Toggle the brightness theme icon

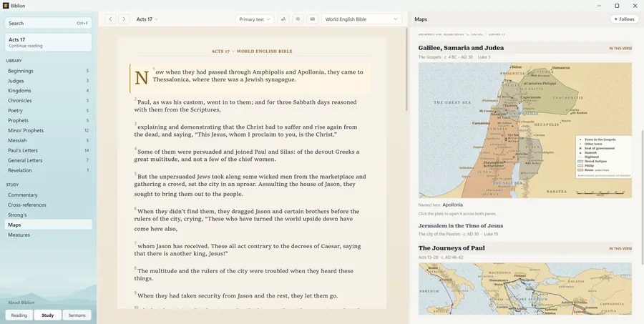coord(298,19)
